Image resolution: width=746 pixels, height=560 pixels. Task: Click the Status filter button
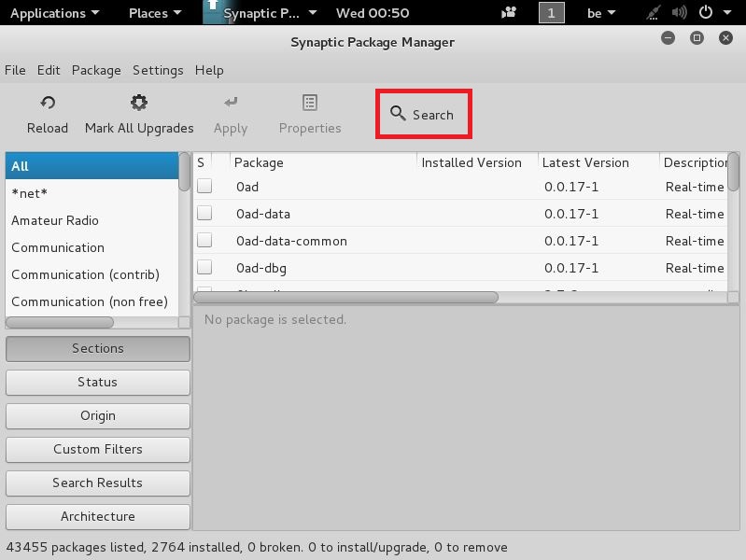pyautogui.click(x=98, y=382)
